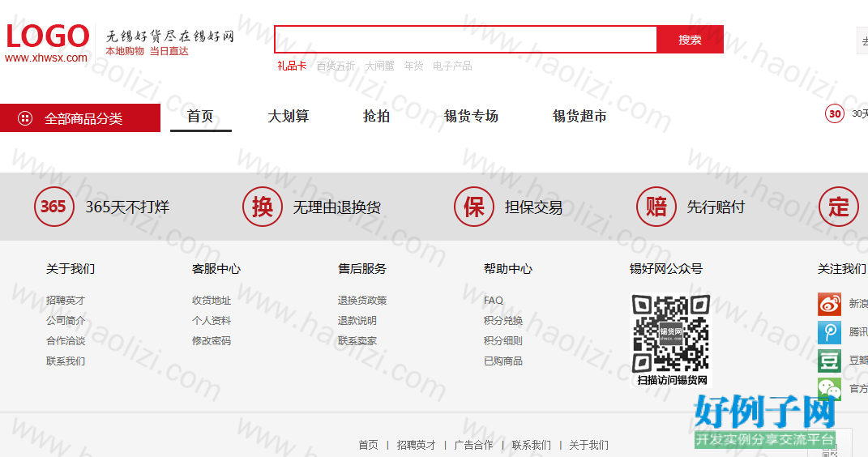Open the 退换货政策 link
Screen dimensions: 868x457
362,301
